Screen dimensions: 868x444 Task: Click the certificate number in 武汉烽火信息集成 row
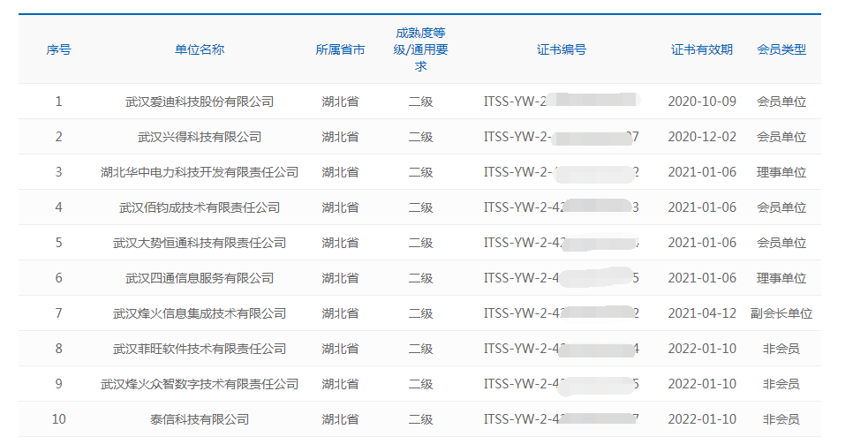[562, 313]
